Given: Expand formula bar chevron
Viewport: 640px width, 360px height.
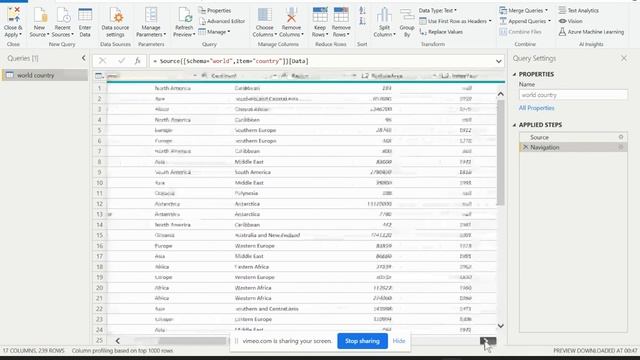Looking at the screenshot, I should pos(499,61).
